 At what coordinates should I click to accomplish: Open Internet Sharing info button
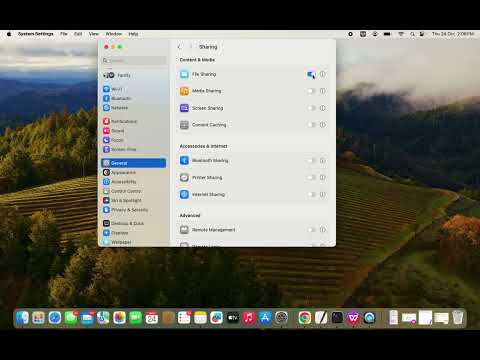(323, 194)
